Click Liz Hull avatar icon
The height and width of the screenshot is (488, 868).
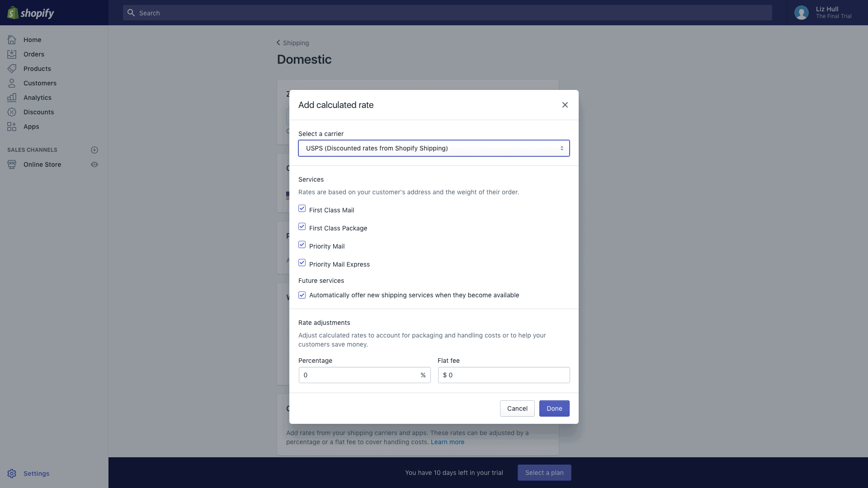tap(802, 13)
